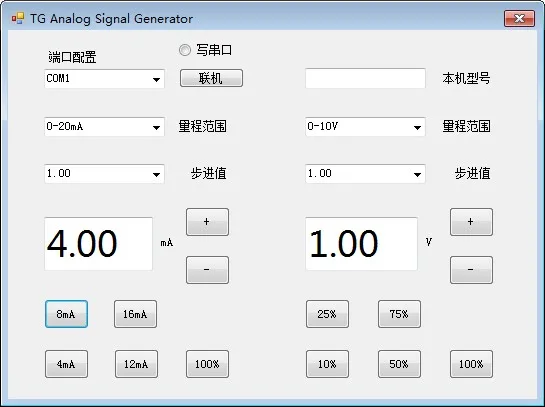Open the 0-10V range dropdown
The height and width of the screenshot is (407, 545).
coord(417,127)
